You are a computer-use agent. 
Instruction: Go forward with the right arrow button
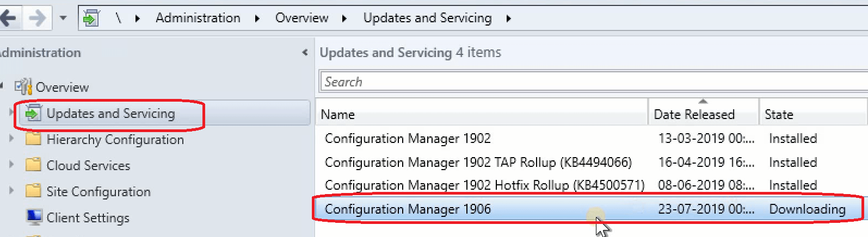(x=38, y=18)
